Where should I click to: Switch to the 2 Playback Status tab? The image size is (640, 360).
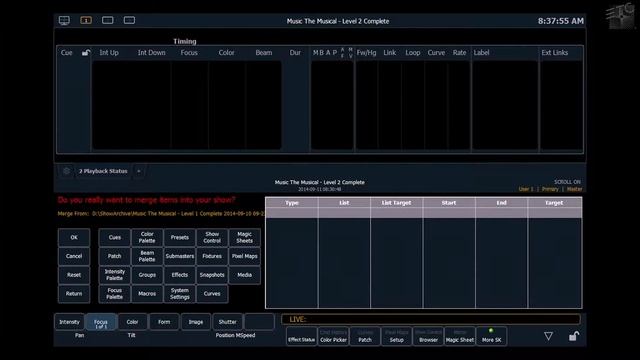tap(103, 171)
